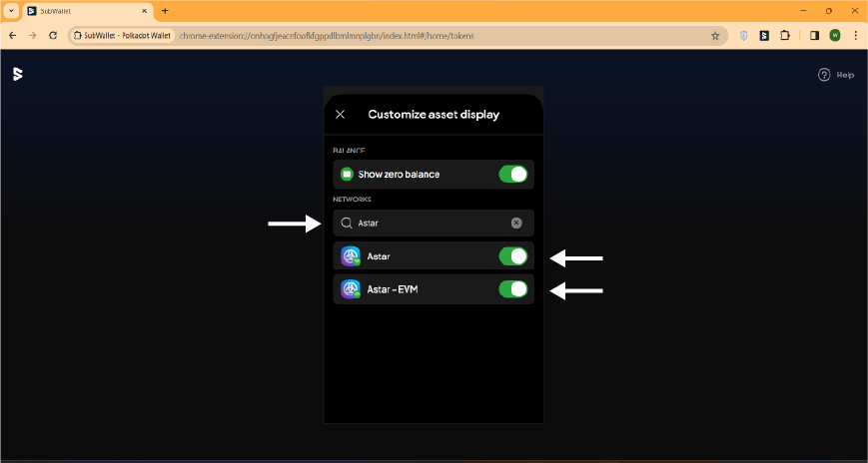Image resolution: width=868 pixels, height=463 pixels.
Task: Click the Astar – EVM network logo
Action: (350, 289)
